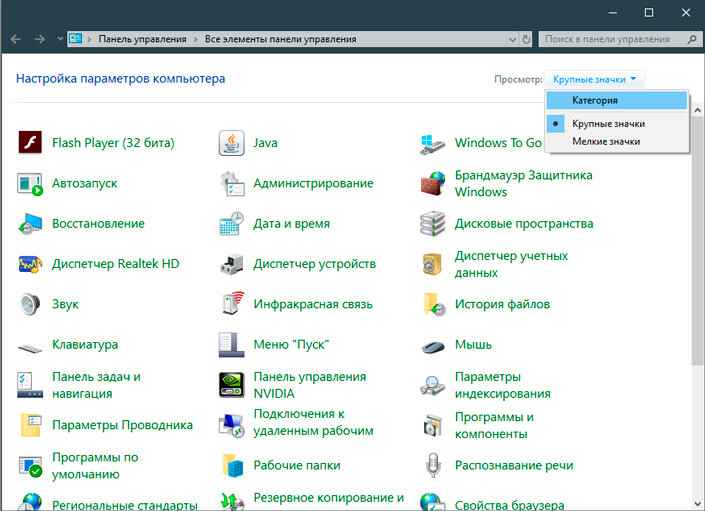Open the Дата и время calendar icon
This screenshot has width=705, height=511.
(232, 223)
